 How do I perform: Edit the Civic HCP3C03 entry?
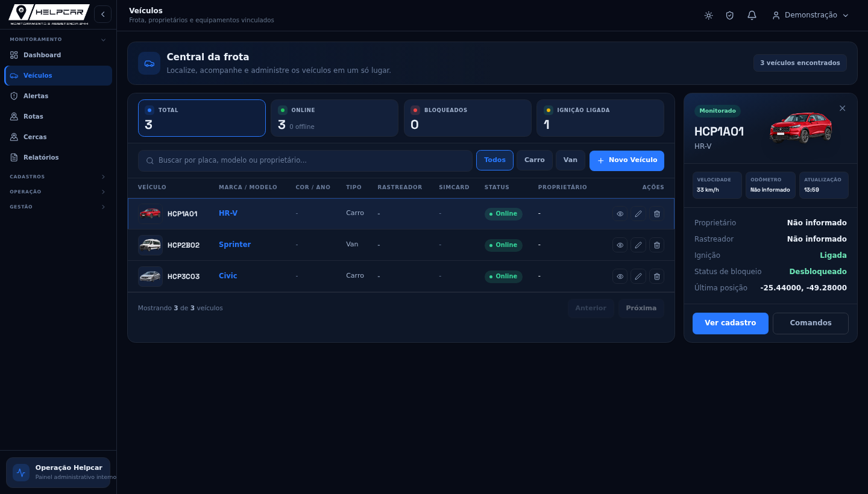[638, 277]
